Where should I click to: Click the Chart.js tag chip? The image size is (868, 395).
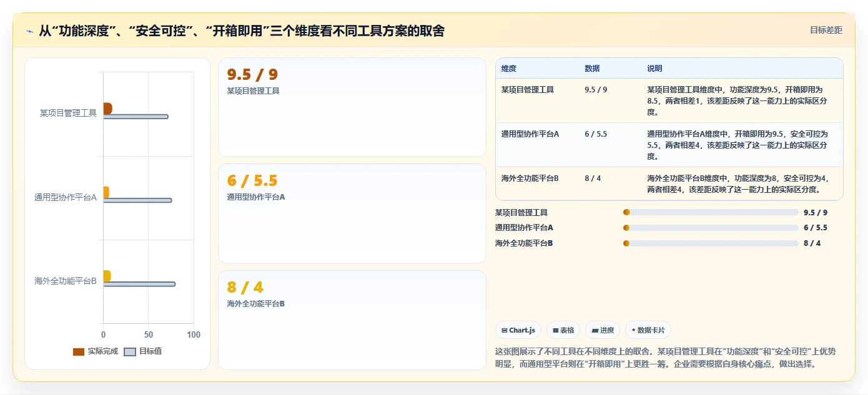click(518, 330)
